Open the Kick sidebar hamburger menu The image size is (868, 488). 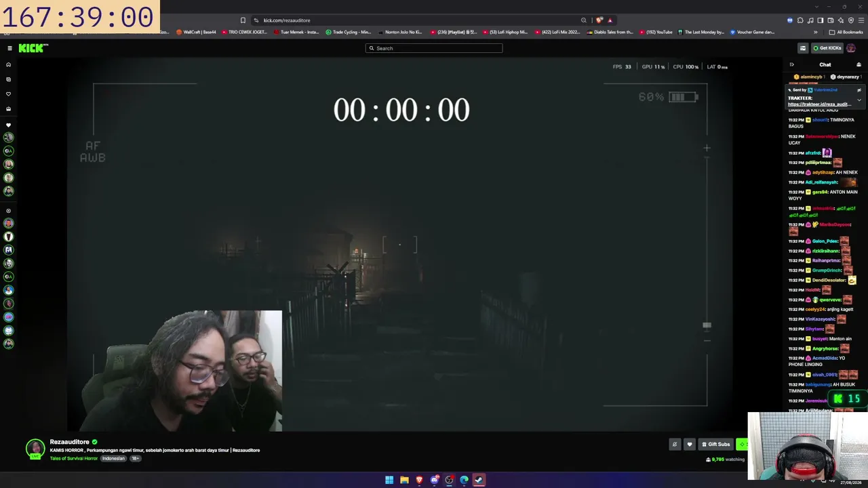(9, 48)
